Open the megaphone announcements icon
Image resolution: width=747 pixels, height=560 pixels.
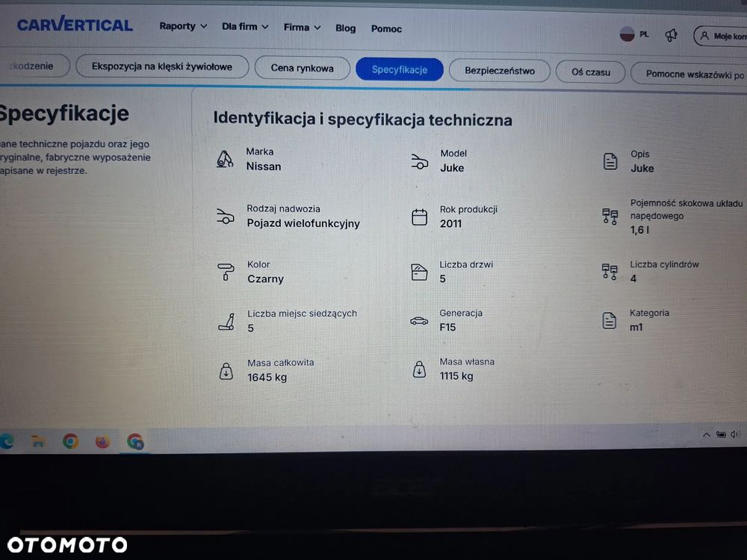672,35
